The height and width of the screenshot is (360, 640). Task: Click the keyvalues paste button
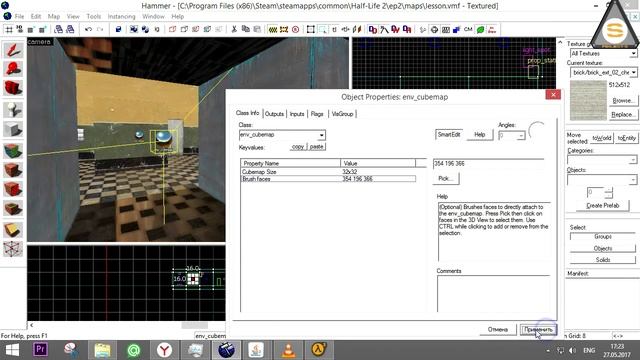pyautogui.click(x=316, y=147)
